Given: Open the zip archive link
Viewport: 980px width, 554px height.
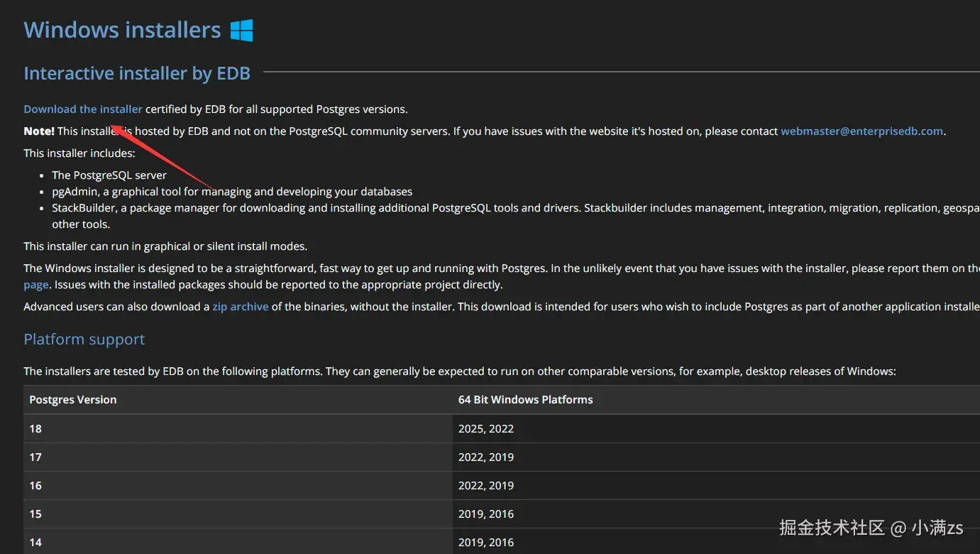Looking at the screenshot, I should point(240,307).
